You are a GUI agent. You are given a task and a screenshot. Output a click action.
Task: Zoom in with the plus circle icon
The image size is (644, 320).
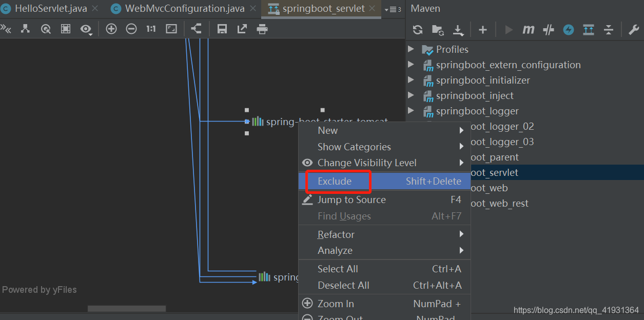click(x=111, y=29)
